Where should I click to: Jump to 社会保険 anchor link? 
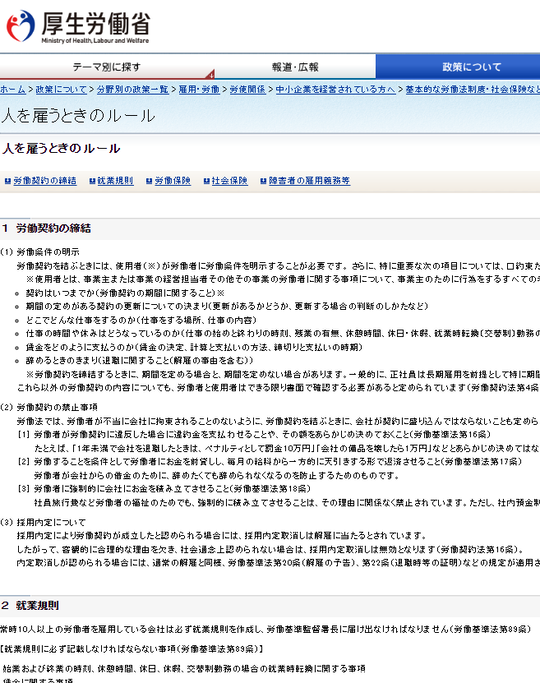click(x=230, y=181)
